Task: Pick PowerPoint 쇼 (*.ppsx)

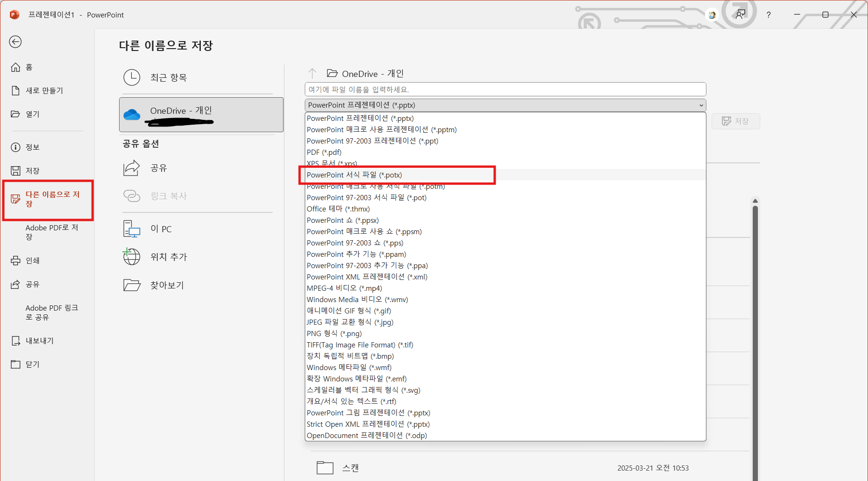Action: click(x=506, y=220)
